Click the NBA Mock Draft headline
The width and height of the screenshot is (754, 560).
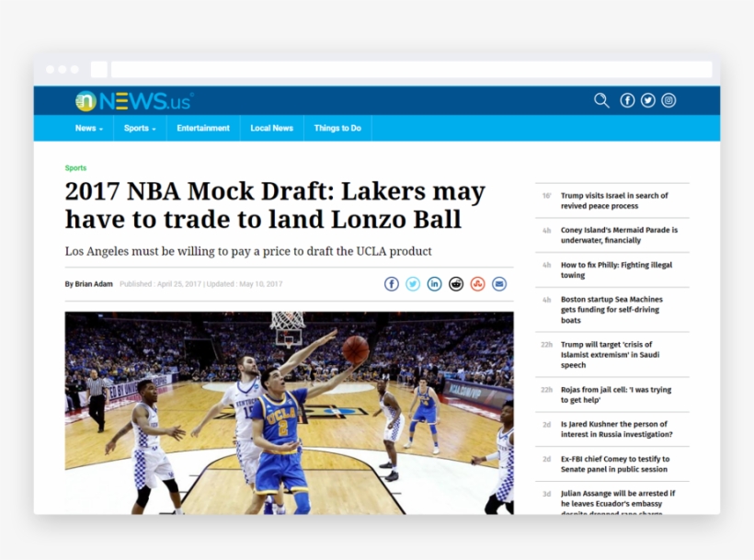275,205
